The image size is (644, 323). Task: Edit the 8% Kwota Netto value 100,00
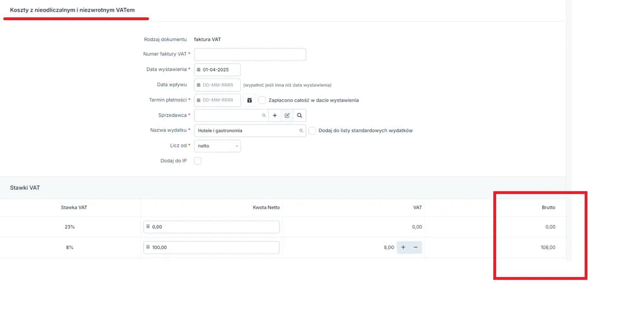[x=213, y=247]
